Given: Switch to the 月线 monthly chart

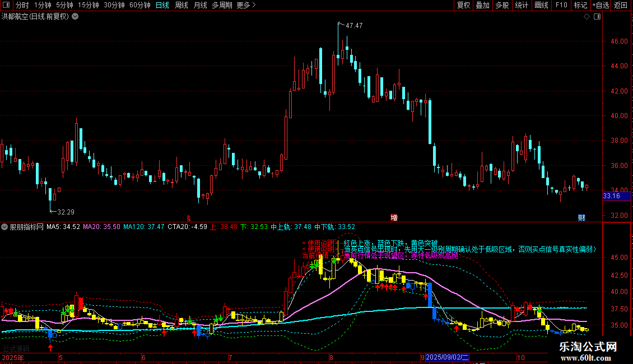Looking at the screenshot, I should pos(200,5).
